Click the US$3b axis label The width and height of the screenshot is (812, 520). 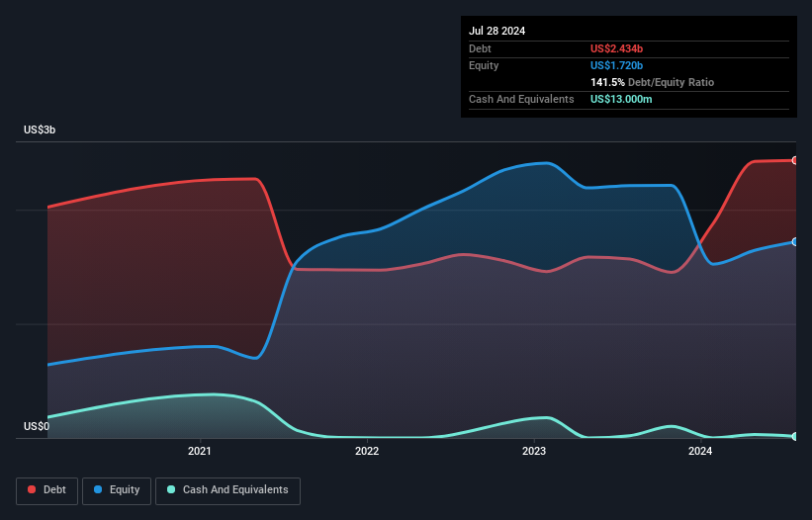click(x=40, y=130)
